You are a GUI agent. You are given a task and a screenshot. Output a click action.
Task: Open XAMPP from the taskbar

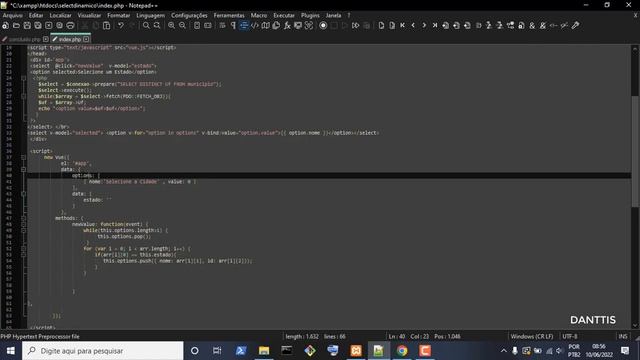pyautogui.click(x=356, y=351)
